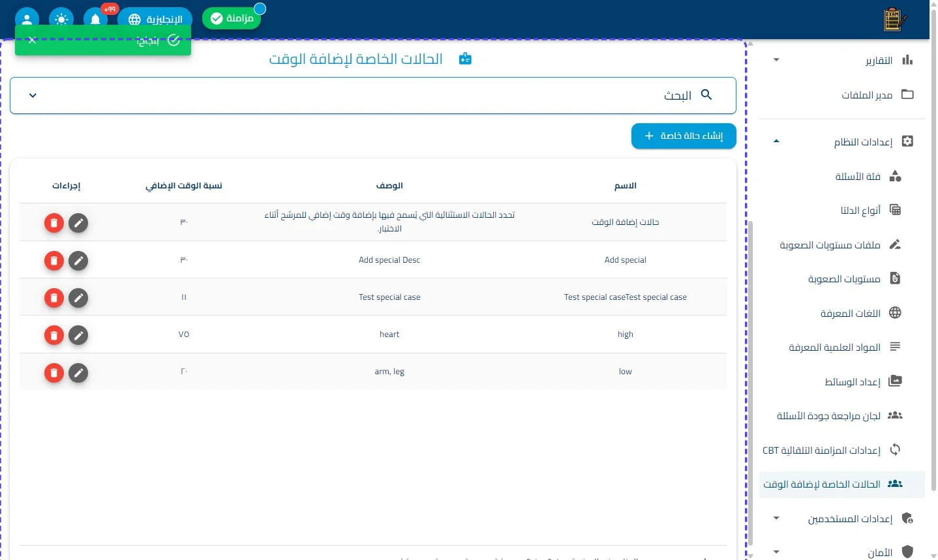Expand the التقارير sidebar menu arrow
The width and height of the screenshot is (938, 560).
coord(776,60)
